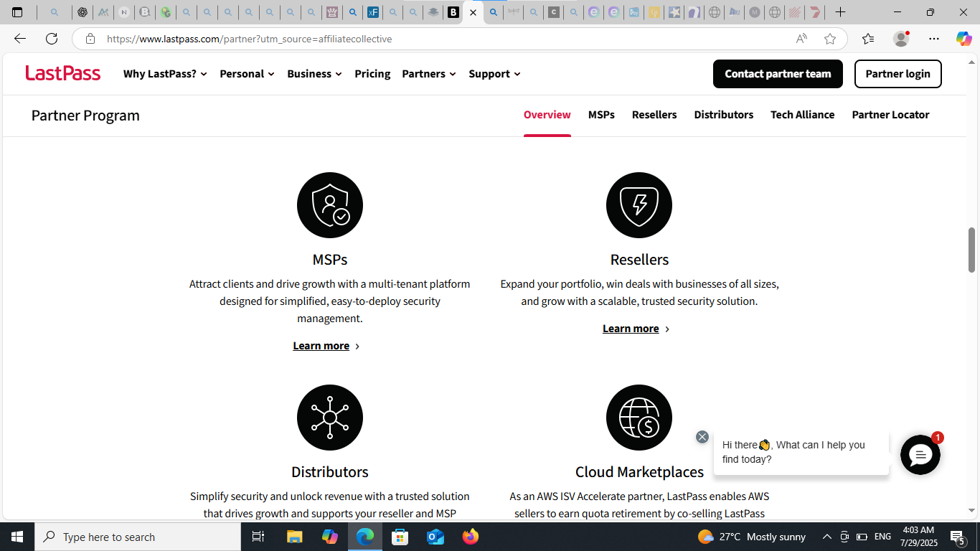Viewport: 980px width, 551px height.
Task: Switch to the bold B icon tab
Action: pos(453,12)
